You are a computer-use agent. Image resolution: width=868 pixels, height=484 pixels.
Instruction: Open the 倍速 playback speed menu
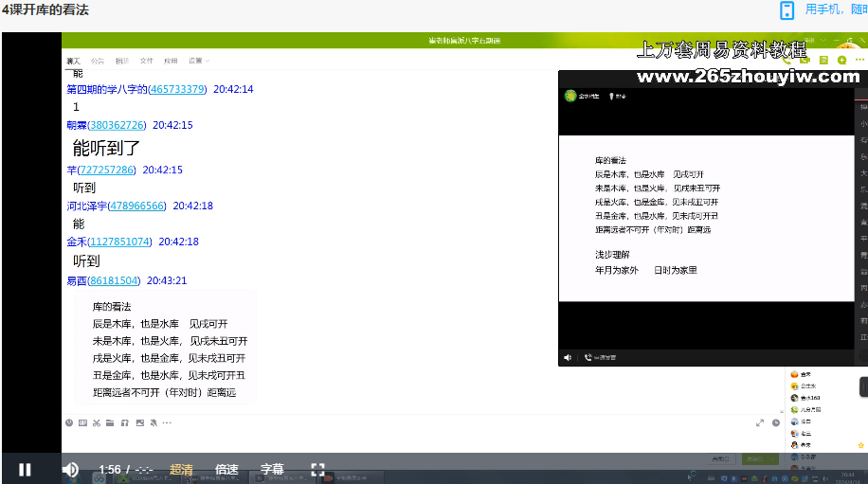[x=226, y=469]
